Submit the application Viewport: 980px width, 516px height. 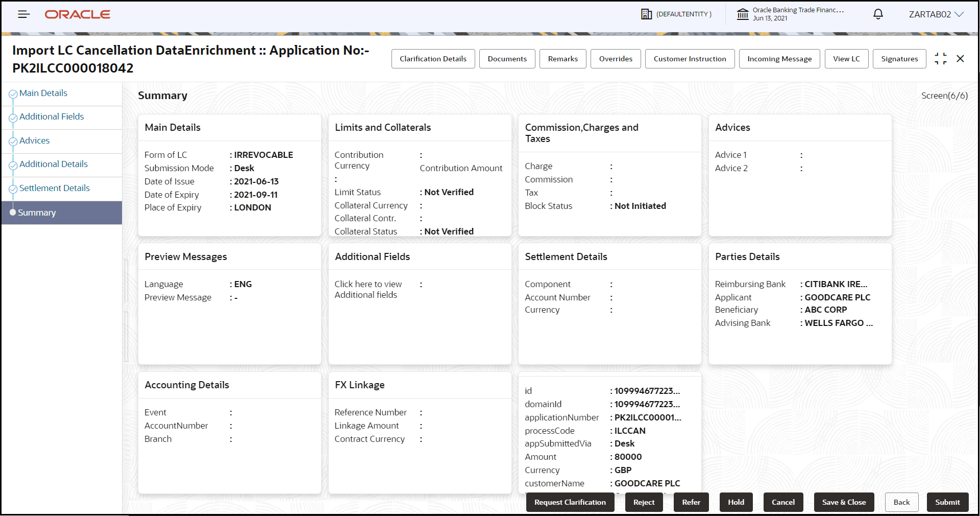(947, 502)
